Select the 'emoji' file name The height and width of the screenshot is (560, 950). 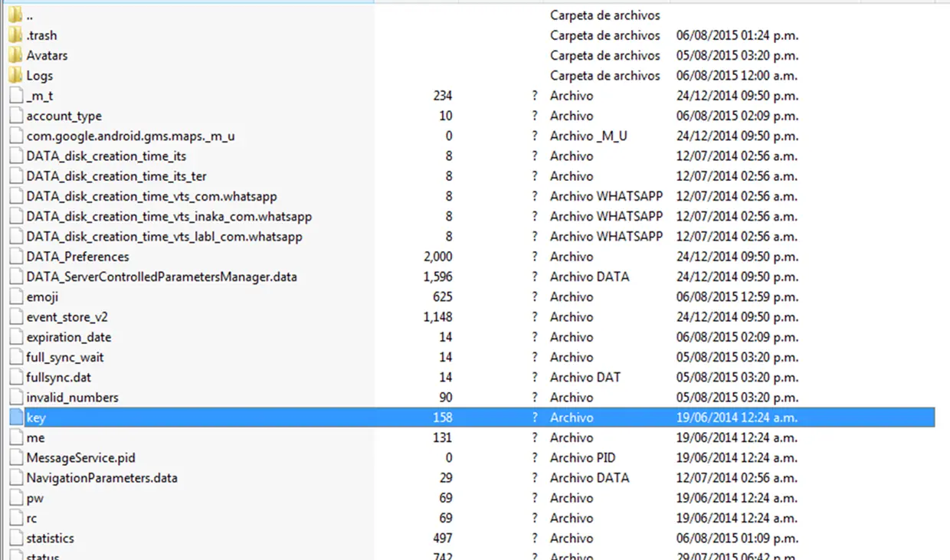tap(42, 296)
